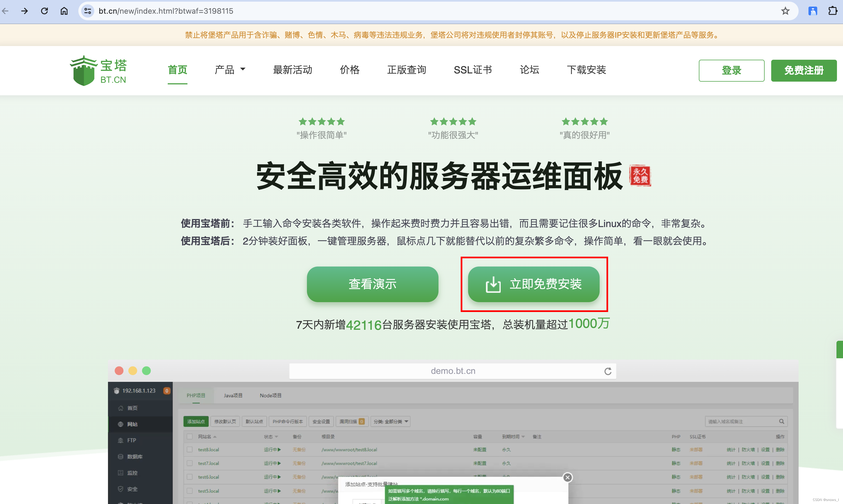Toggle the select-all checkbox in table header
843x504 pixels.
pyautogui.click(x=190, y=436)
